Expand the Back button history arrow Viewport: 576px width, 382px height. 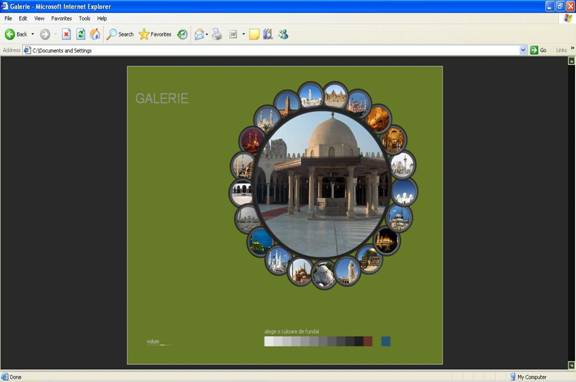32,34
